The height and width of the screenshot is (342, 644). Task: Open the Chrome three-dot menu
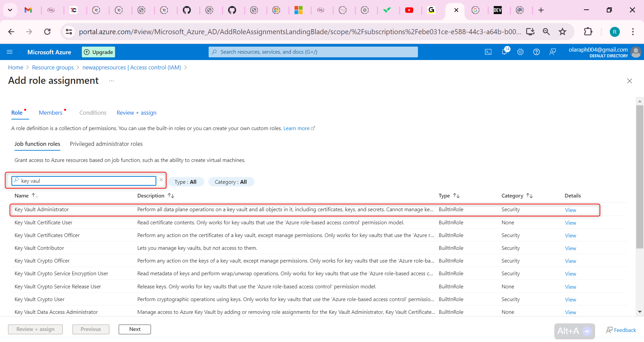[633, 32]
